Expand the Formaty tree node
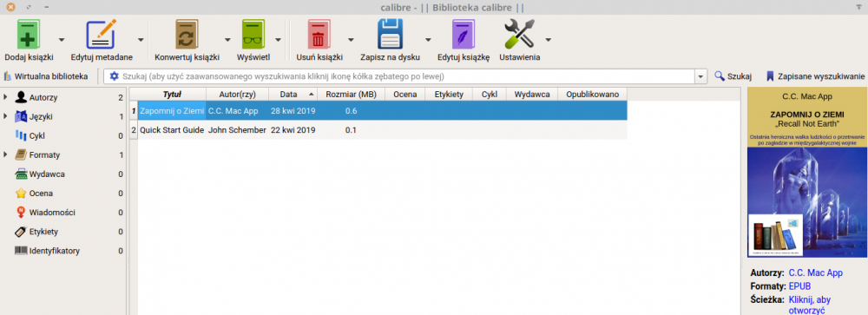 5,155
